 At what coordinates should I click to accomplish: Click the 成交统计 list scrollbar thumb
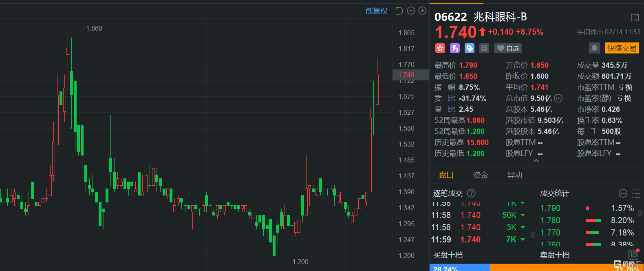[x=640, y=213]
